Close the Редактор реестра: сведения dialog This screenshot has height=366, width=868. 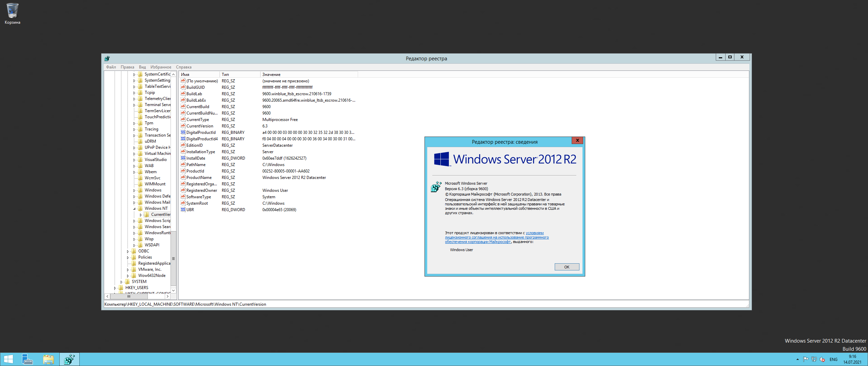click(x=577, y=140)
